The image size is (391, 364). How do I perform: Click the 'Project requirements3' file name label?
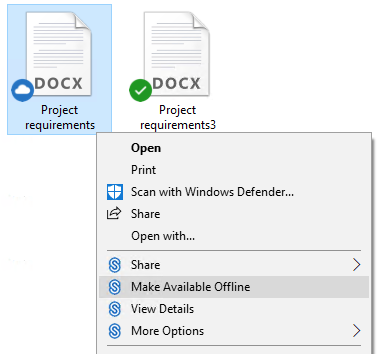[x=178, y=117]
